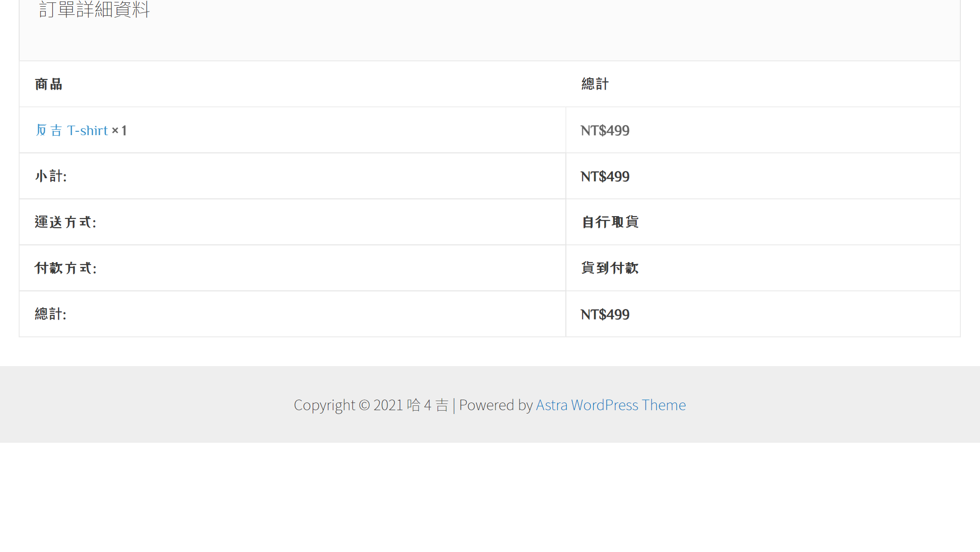Click the 總計: label in the last row
This screenshot has width=980, height=552.
click(x=51, y=314)
